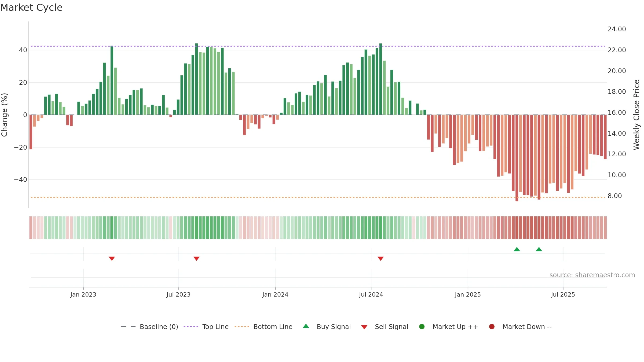
Task: Click the Weekly Close Price axis title
Action: click(x=636, y=115)
